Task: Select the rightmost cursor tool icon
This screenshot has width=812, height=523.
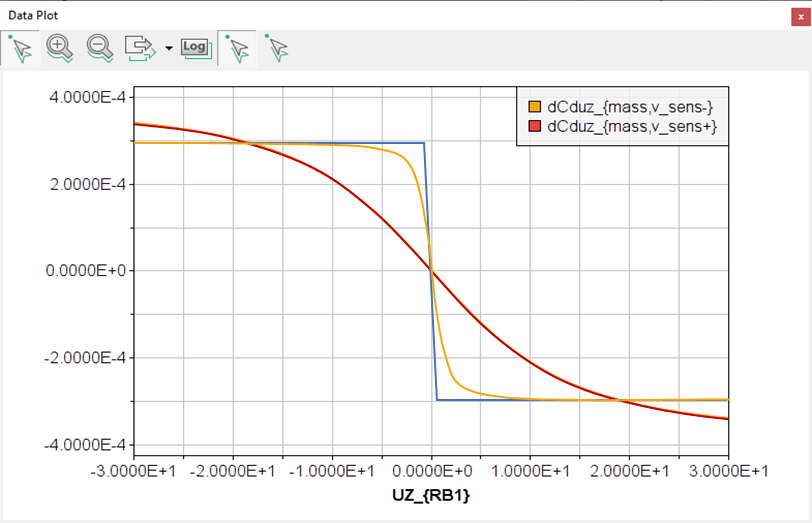Action: pos(277,48)
